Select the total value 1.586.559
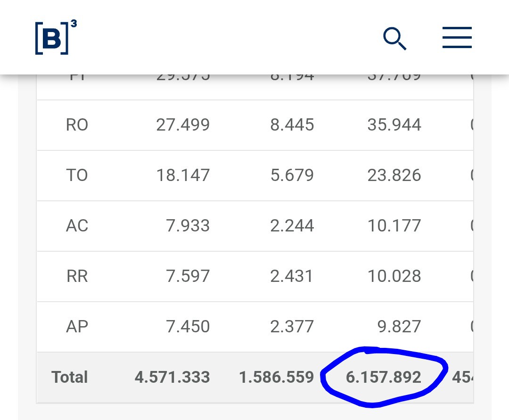 [x=277, y=377]
